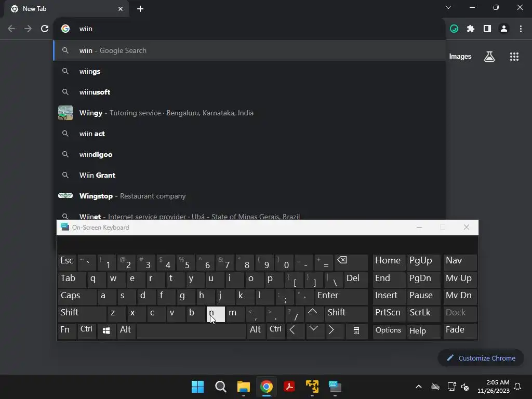532x399 pixels.
Task: Select the Wiingy Tutoring service suggestion
Action: click(249, 113)
